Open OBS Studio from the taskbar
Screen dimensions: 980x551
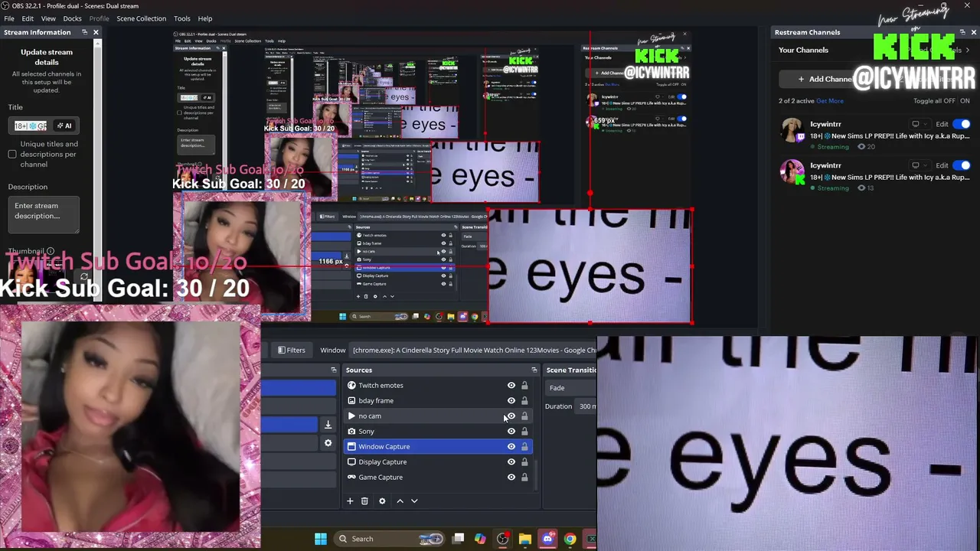[502, 539]
